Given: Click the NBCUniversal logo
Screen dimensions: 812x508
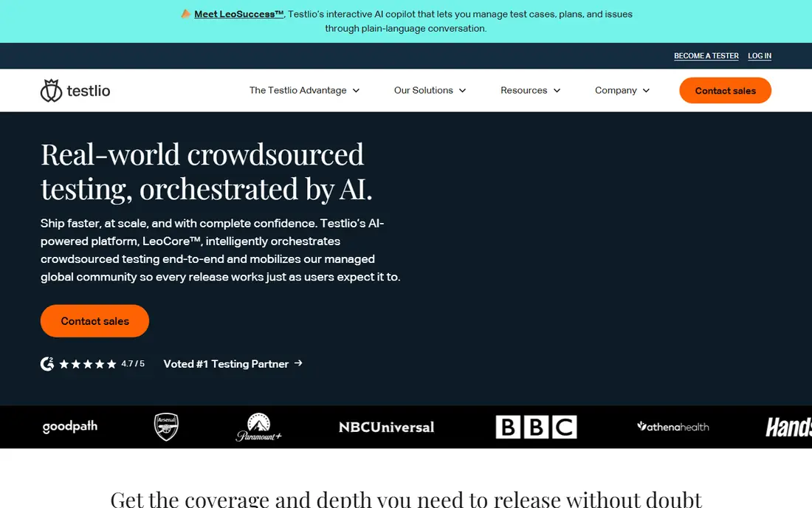Looking at the screenshot, I should pos(386,428).
